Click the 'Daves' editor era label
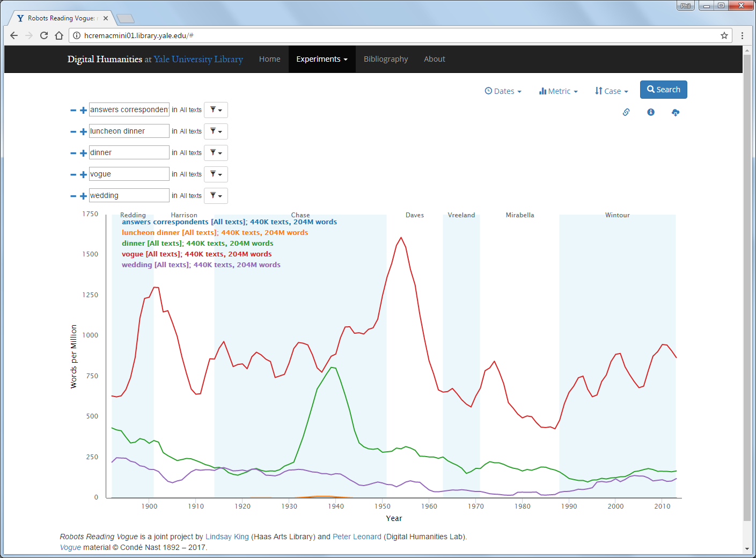Image resolution: width=756 pixels, height=558 pixels. coord(415,215)
